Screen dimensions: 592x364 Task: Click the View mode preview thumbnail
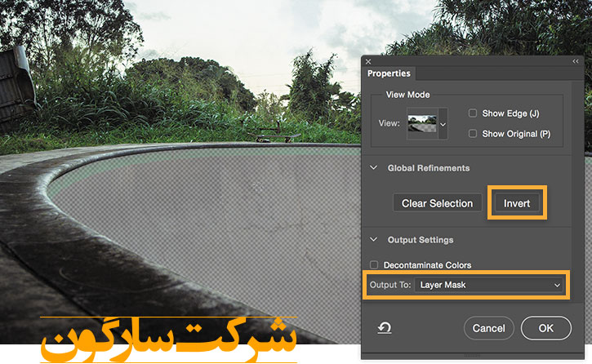(423, 123)
